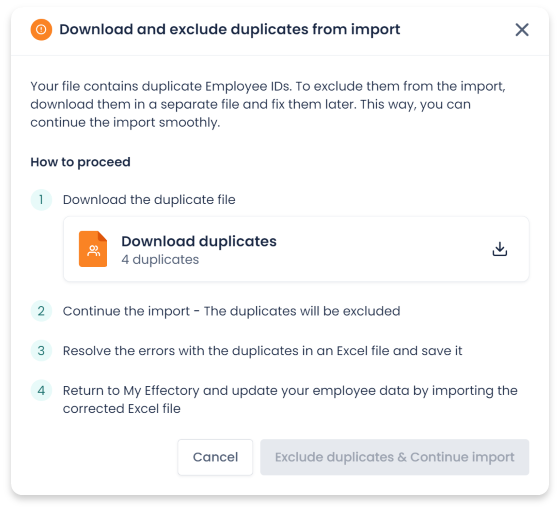
Task: Click the orange warning icon in header
Action: click(x=41, y=30)
